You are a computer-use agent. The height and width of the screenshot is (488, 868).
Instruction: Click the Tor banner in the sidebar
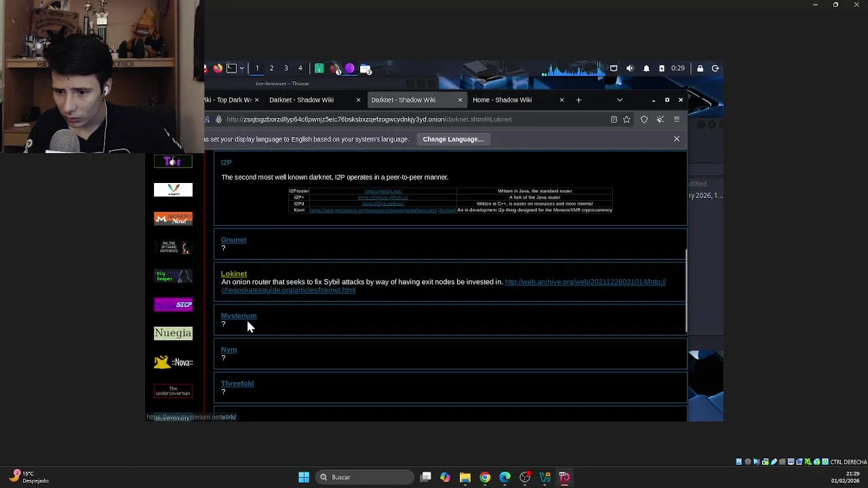pyautogui.click(x=173, y=161)
